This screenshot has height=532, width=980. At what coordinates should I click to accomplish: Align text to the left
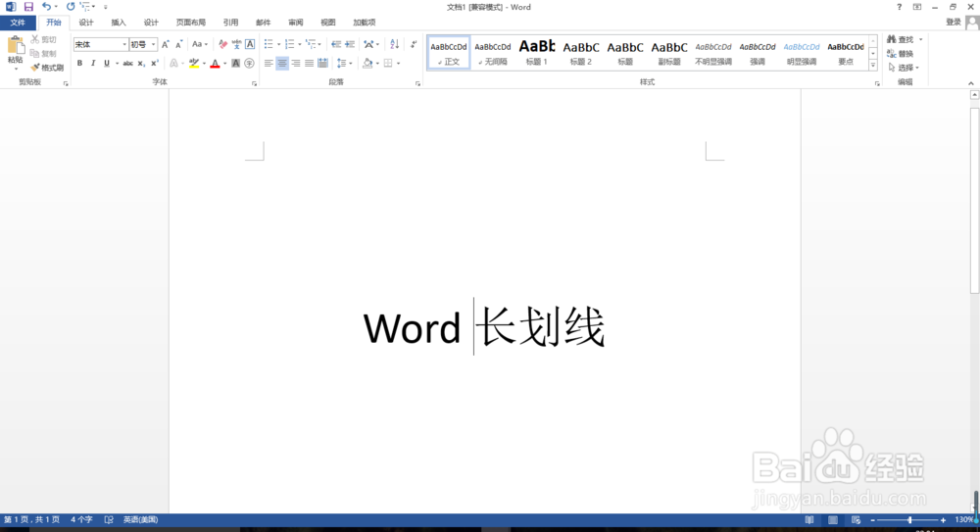pyautogui.click(x=269, y=63)
